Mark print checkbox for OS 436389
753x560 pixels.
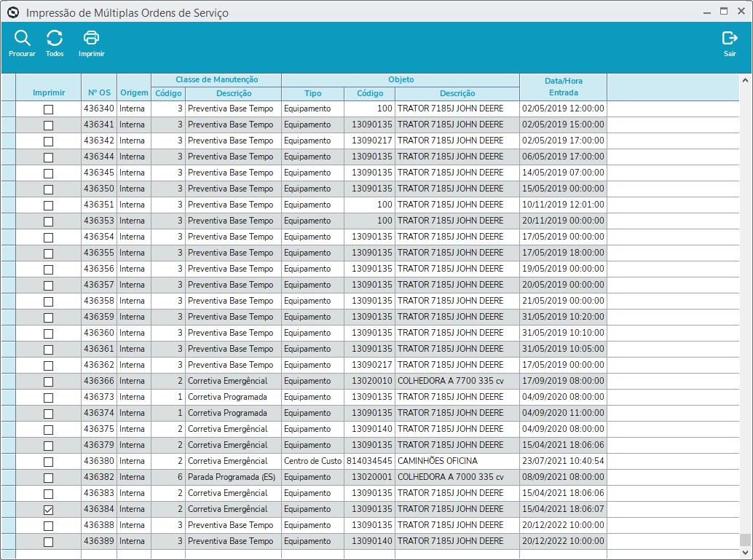49,542
